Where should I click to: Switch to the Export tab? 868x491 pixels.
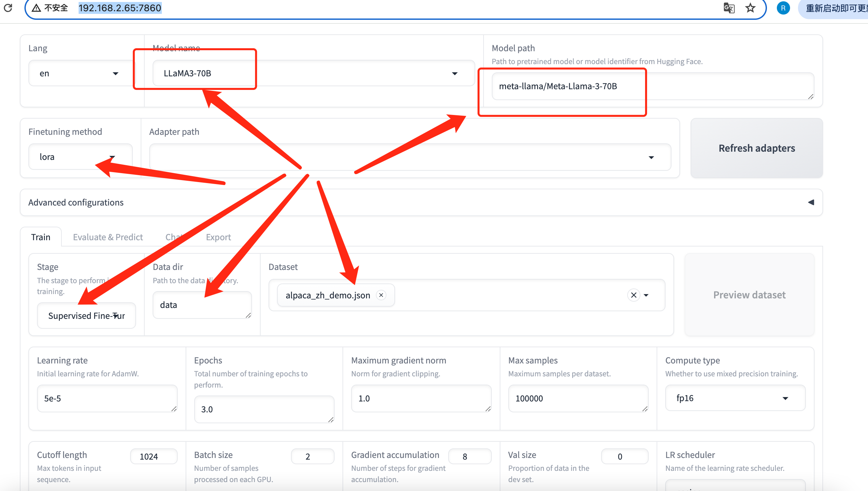point(218,237)
